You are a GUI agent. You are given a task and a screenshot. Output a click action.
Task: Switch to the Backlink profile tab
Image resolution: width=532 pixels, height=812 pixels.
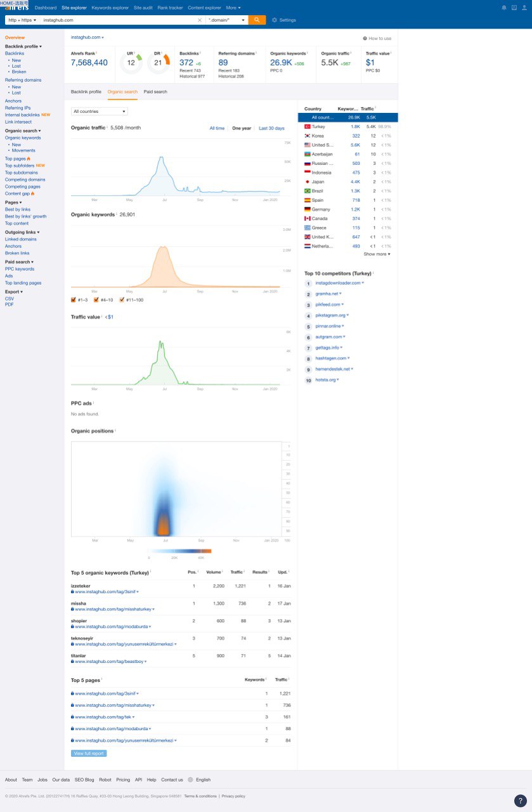coord(86,92)
